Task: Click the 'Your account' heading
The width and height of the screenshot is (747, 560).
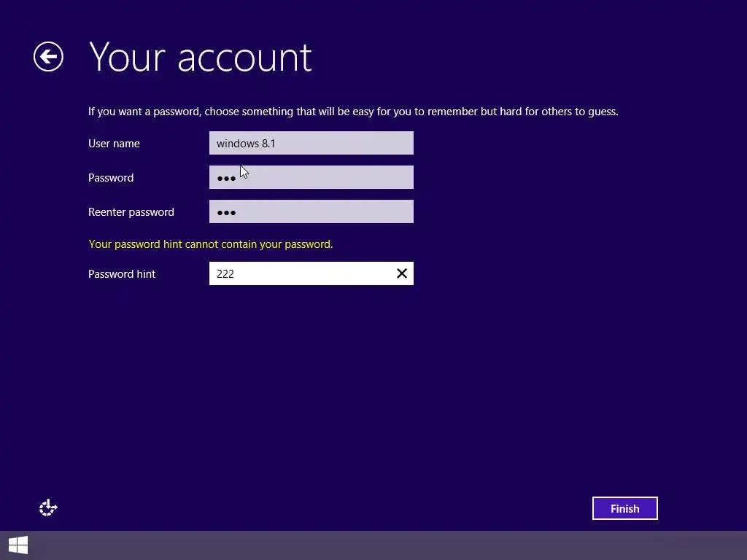Action: pyautogui.click(x=200, y=57)
